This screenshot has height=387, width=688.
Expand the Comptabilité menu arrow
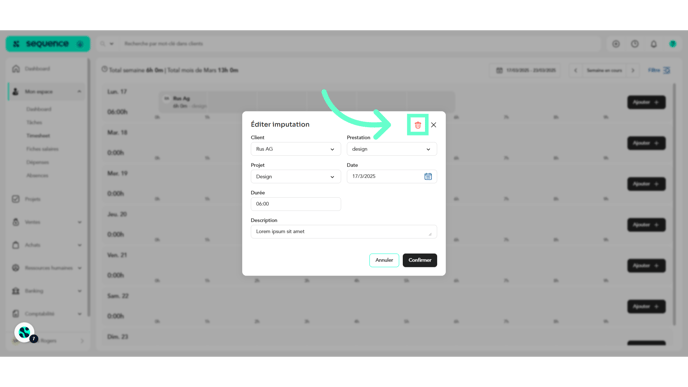(79, 314)
